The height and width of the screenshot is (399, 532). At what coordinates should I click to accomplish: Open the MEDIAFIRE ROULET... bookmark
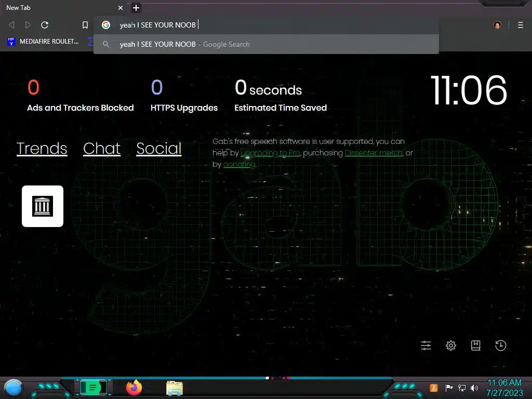[x=43, y=42]
